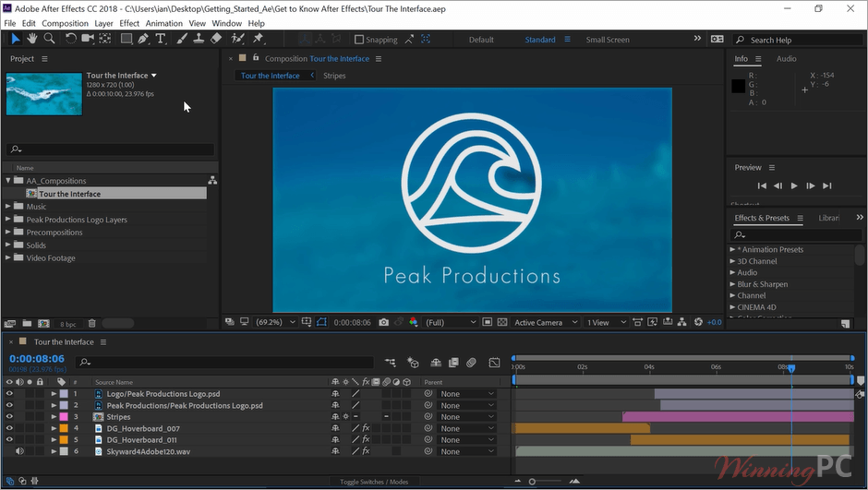
Task: Toggle Switches / Modes in timeline
Action: (374, 482)
